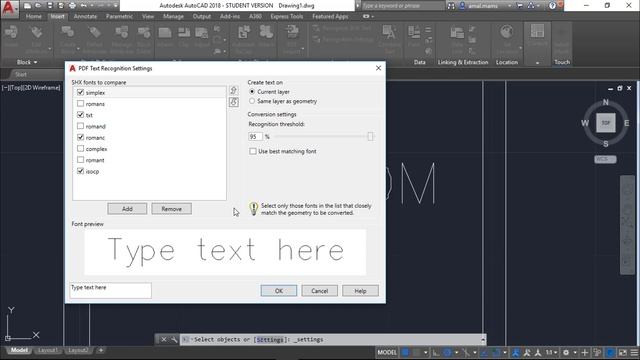Click add new layout plus tab
This screenshot has width=640, height=360.
point(100,350)
